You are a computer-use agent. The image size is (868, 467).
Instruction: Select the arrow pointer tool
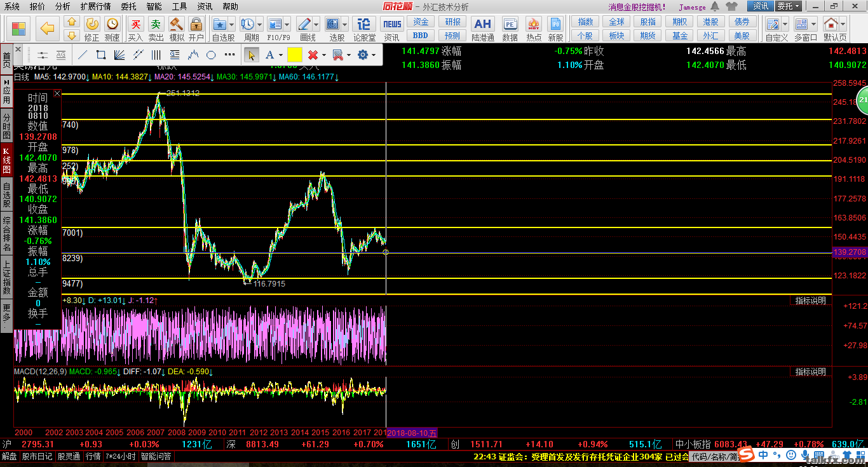[251, 55]
